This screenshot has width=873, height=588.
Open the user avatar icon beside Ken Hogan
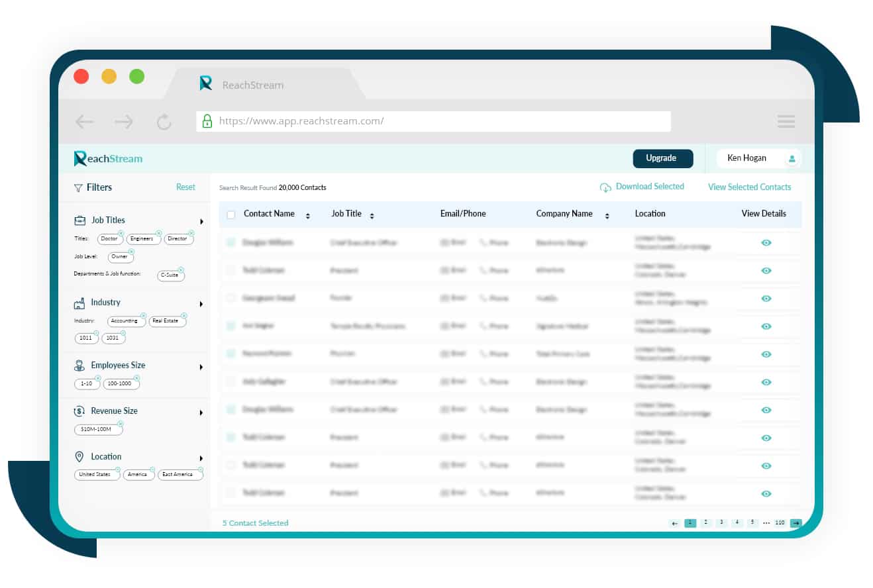pos(792,158)
